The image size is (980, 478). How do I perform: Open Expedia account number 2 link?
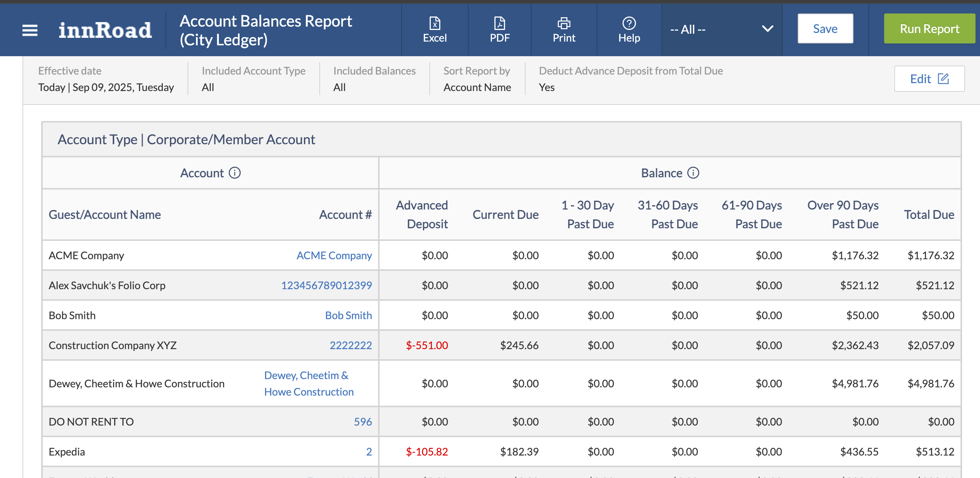click(369, 452)
